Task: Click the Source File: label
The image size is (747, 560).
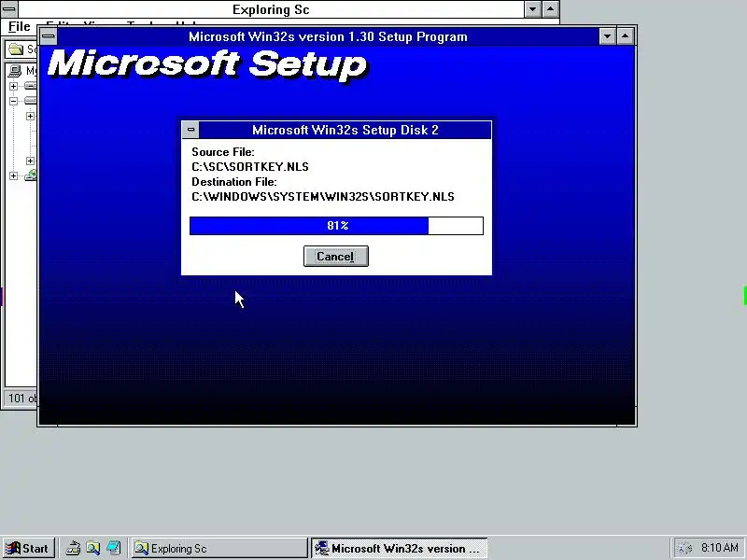Action: [x=223, y=152]
